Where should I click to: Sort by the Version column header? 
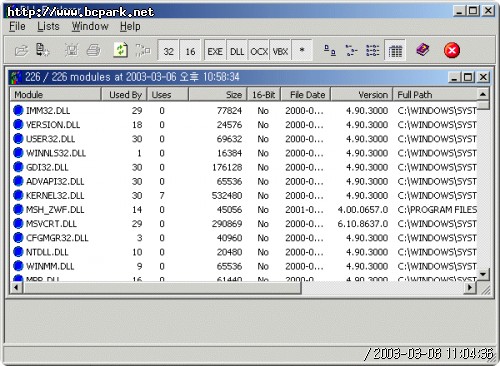[x=362, y=95]
